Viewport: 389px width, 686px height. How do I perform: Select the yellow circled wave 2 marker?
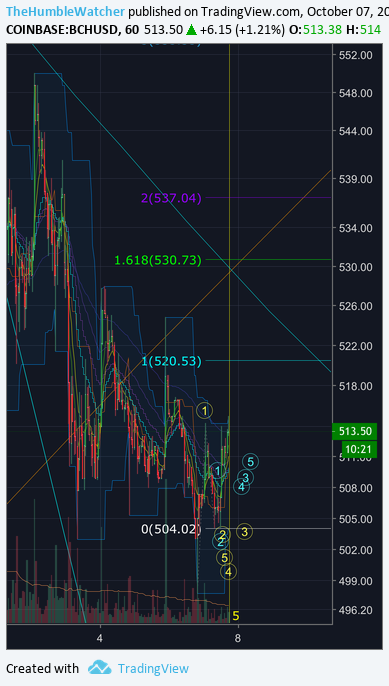click(x=222, y=534)
